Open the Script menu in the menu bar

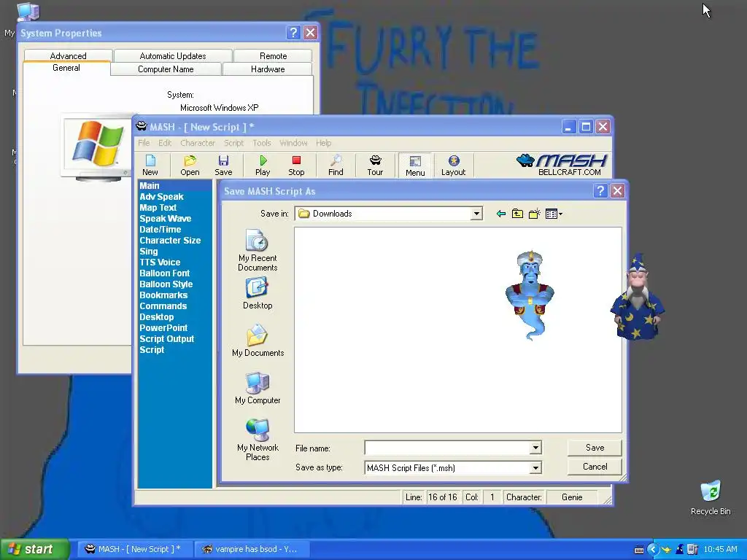[x=234, y=143]
